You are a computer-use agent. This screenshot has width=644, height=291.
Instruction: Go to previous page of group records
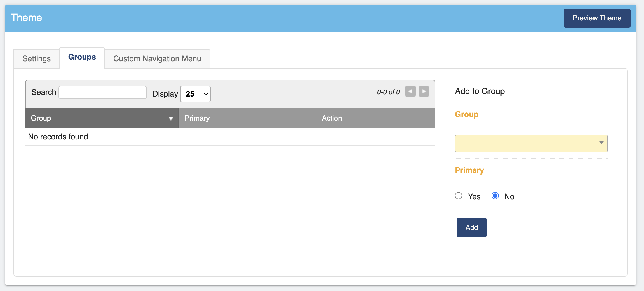[x=410, y=91]
